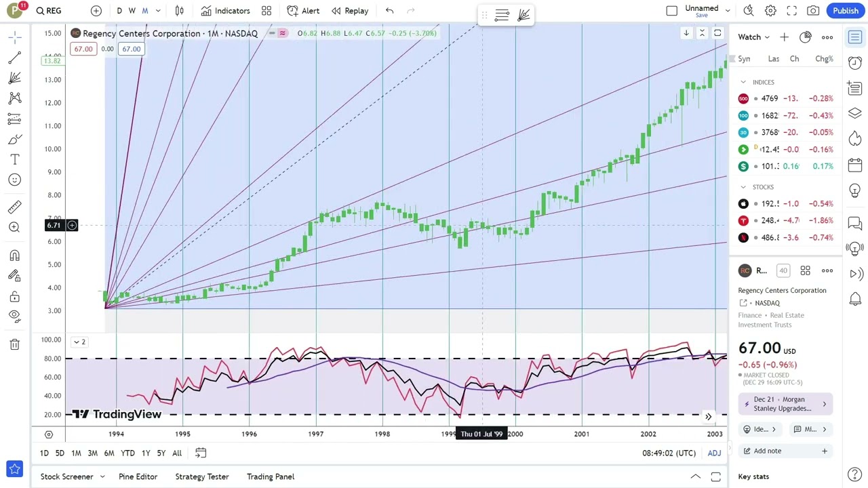Open line style in floating drawing toolbar
This screenshot has height=488, width=868.
point(502,15)
